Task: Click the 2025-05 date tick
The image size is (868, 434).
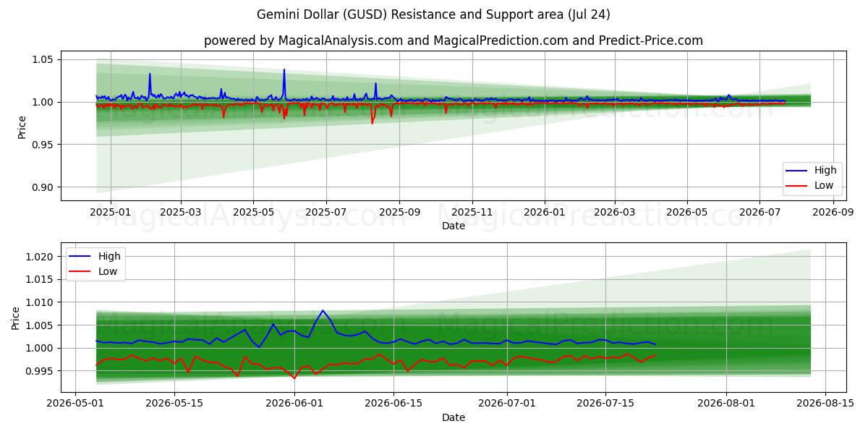Action: 253,212
